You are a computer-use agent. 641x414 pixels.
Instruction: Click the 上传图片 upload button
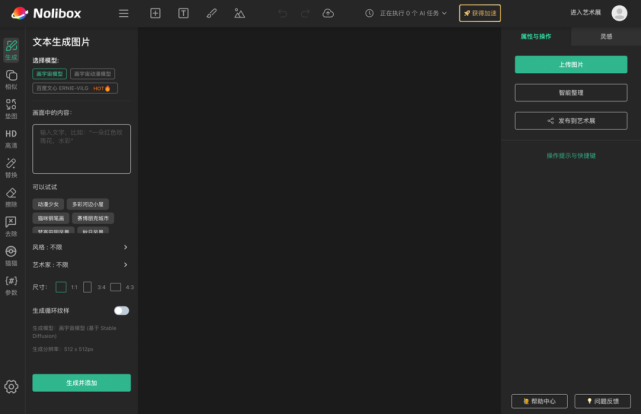571,65
